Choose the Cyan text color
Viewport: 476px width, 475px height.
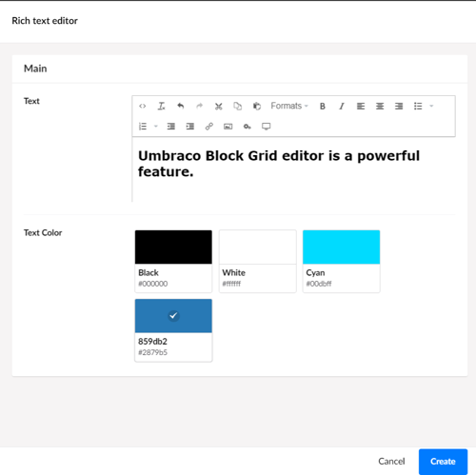[x=342, y=261]
